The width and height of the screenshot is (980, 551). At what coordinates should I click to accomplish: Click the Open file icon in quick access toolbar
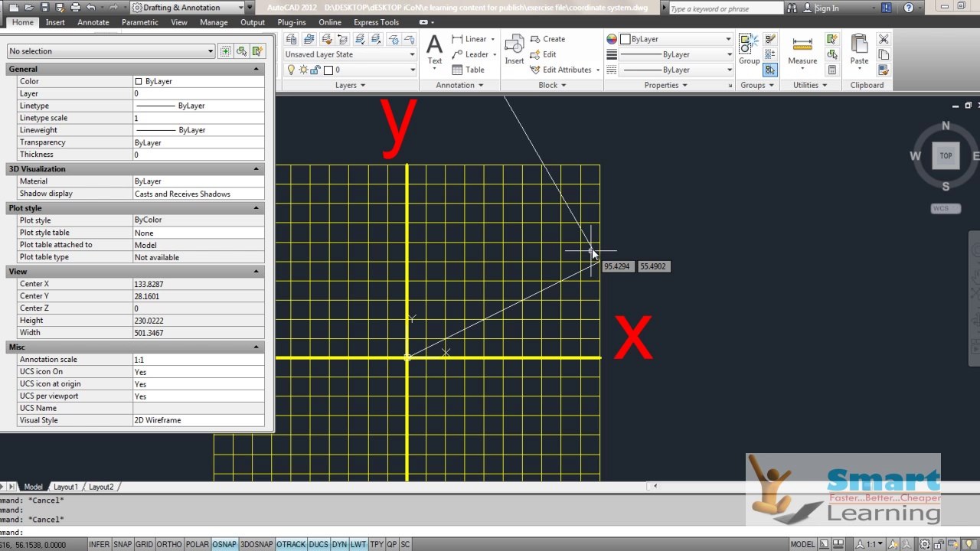[x=30, y=8]
